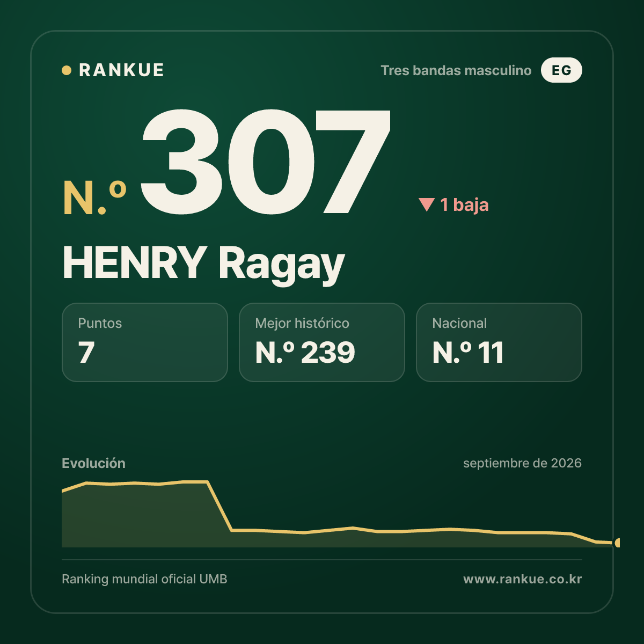Click the EG country badge
The image size is (644, 644).
point(561,70)
